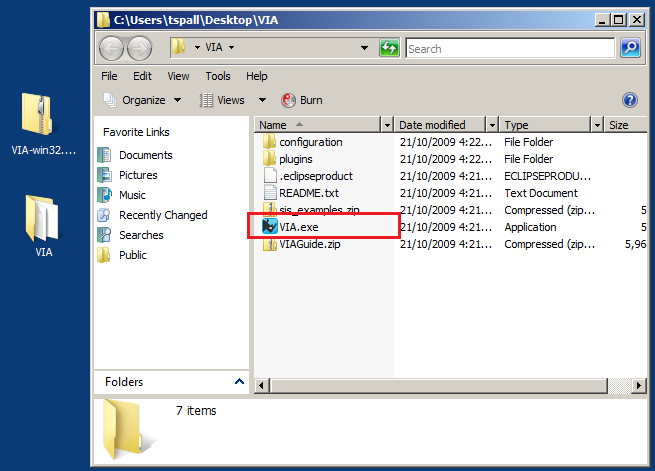The image size is (655, 471).
Task: Click the title bar folder icon
Action: pos(103,20)
